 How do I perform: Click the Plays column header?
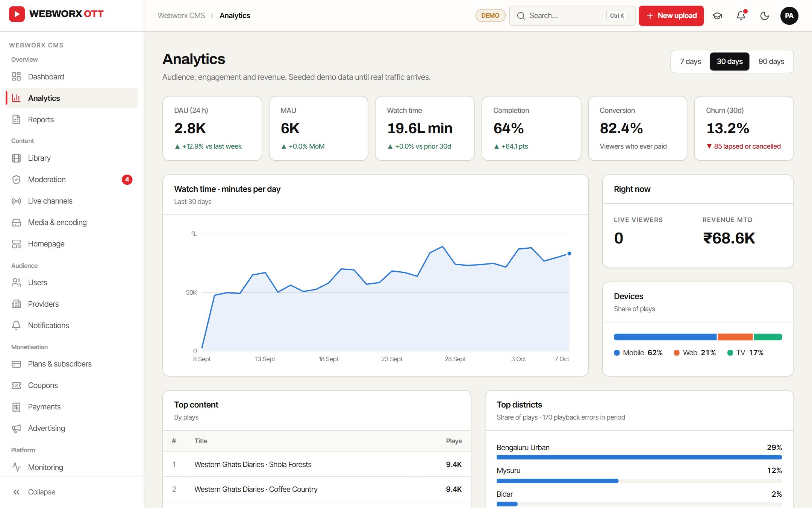coord(454,441)
